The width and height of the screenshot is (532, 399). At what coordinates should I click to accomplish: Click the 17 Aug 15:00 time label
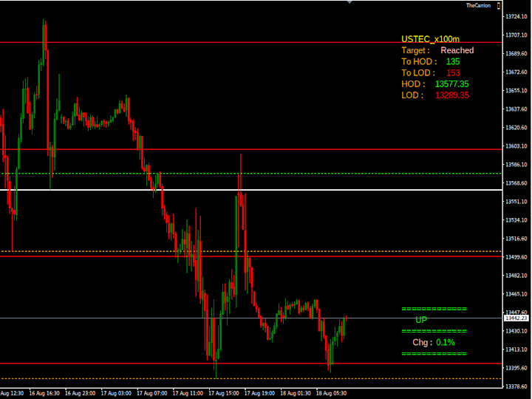(224, 393)
